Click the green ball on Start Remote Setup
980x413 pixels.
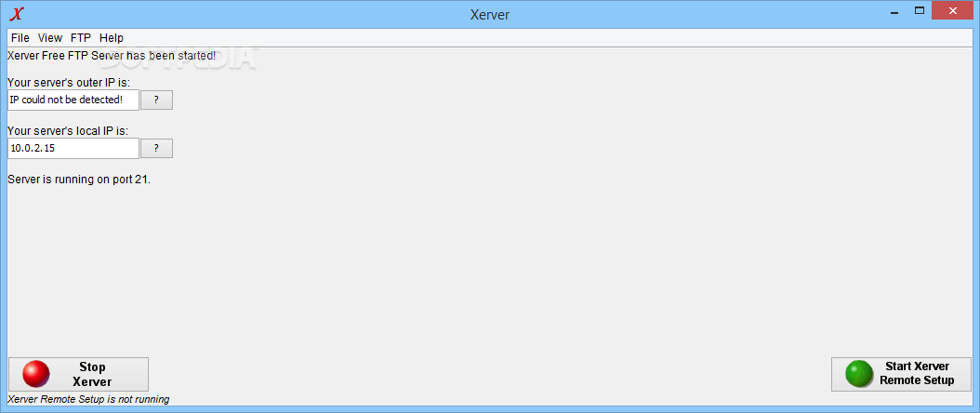[859, 374]
